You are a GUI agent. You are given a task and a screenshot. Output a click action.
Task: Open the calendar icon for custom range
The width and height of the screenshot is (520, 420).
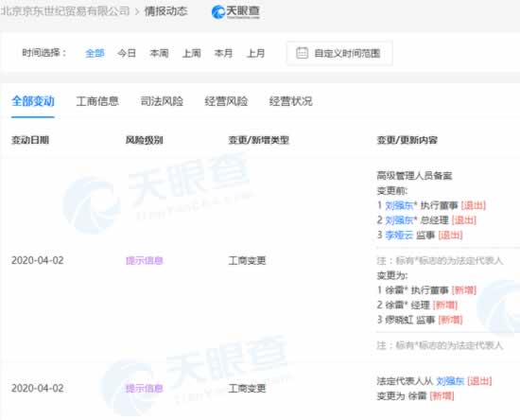tap(302, 53)
